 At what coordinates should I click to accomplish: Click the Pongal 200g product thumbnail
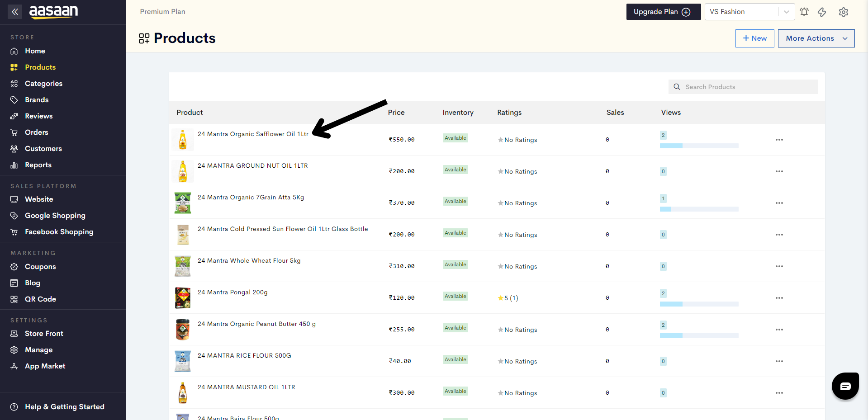click(183, 298)
